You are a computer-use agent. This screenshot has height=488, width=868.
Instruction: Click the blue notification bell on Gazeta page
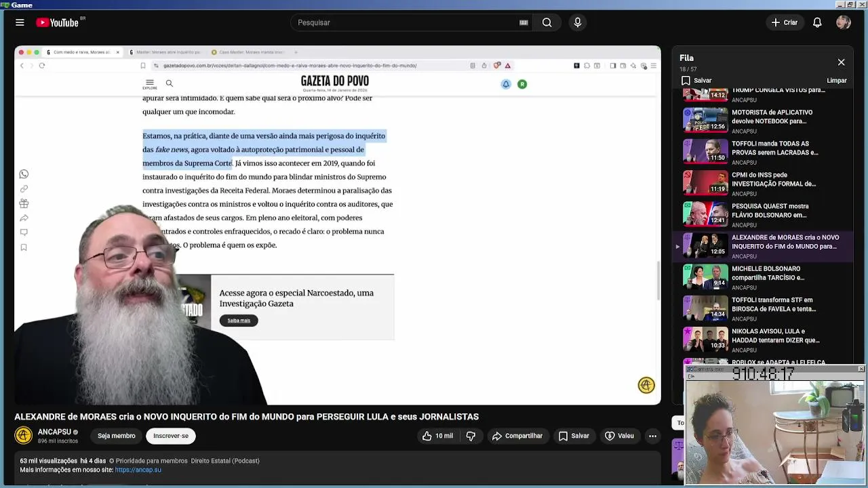coord(506,84)
